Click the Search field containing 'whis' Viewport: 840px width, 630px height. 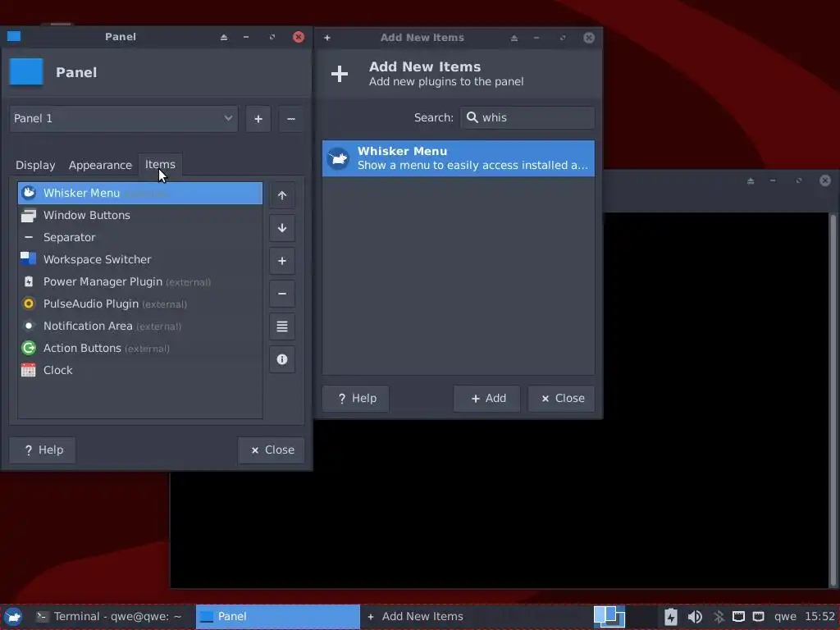527,117
